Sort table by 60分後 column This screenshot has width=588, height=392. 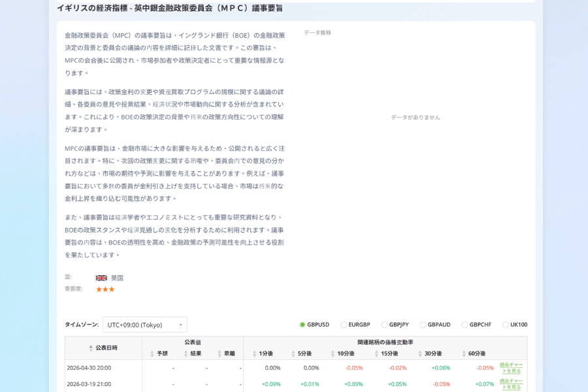[474, 353]
